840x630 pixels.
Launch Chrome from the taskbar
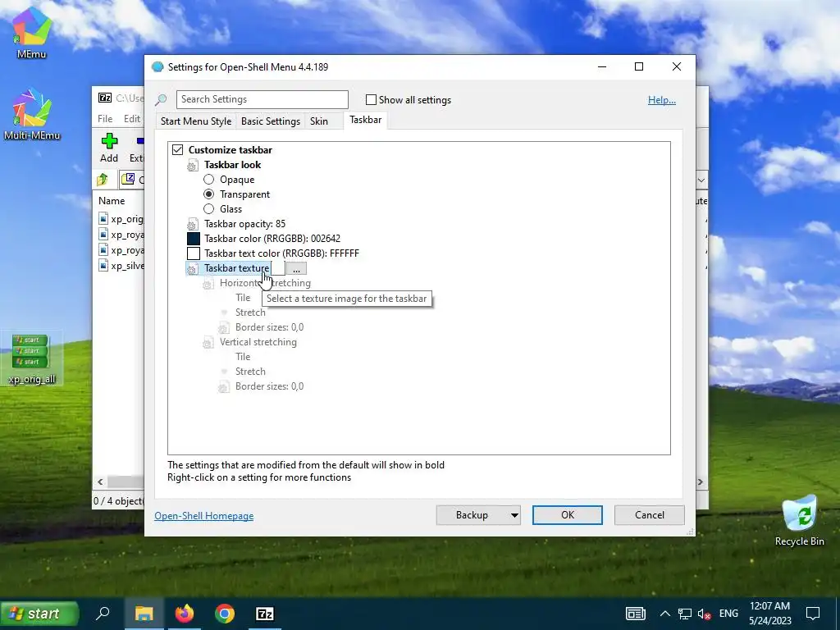click(x=225, y=614)
